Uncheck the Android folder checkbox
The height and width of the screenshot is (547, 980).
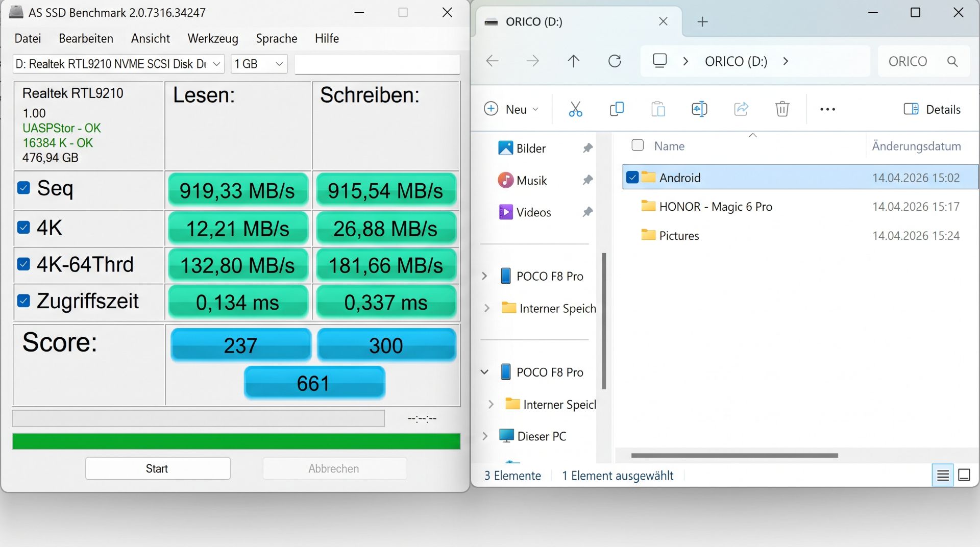pyautogui.click(x=632, y=177)
